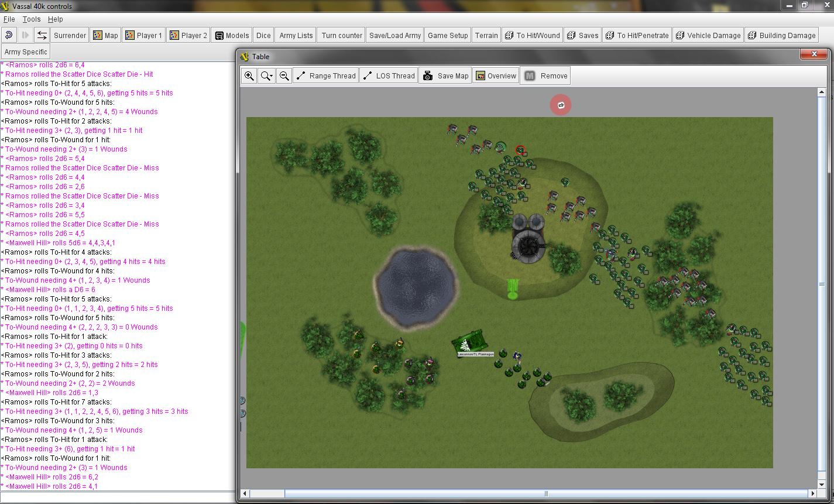Roll To Hit/Wound dice

(532, 35)
